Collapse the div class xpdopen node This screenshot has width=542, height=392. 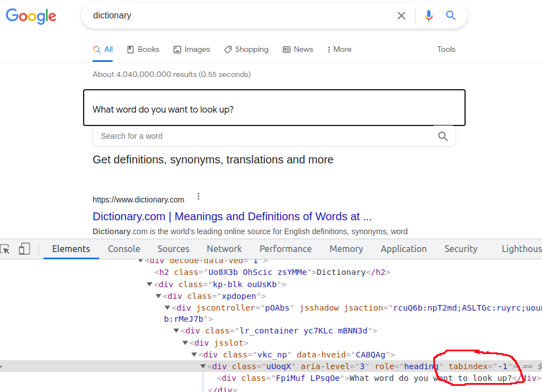pos(158,296)
